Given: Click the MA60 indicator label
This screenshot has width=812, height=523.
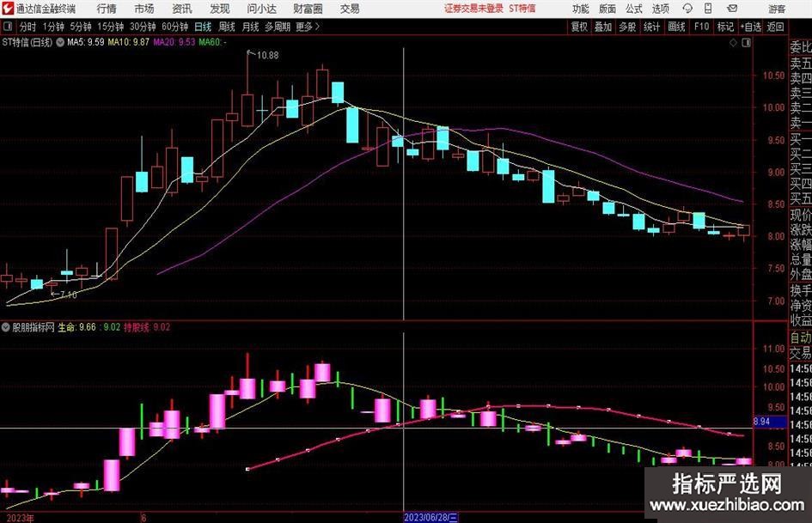Looking at the screenshot, I should click(x=211, y=42).
